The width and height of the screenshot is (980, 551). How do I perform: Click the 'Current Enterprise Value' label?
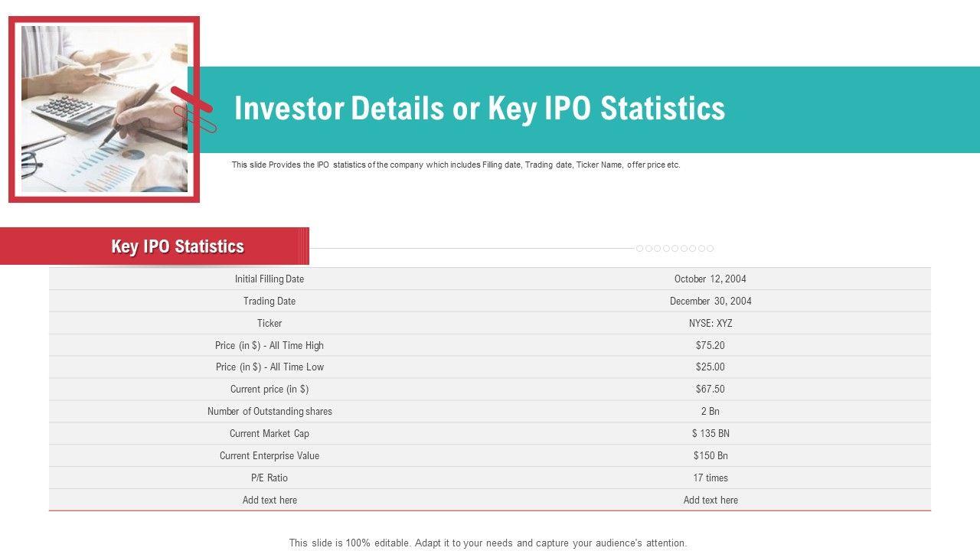tap(269, 456)
